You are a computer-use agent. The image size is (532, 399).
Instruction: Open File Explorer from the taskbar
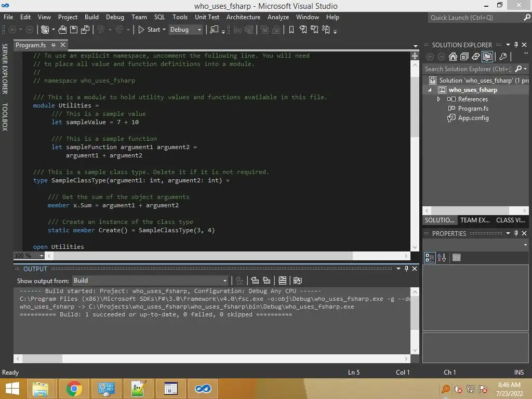(x=41, y=389)
